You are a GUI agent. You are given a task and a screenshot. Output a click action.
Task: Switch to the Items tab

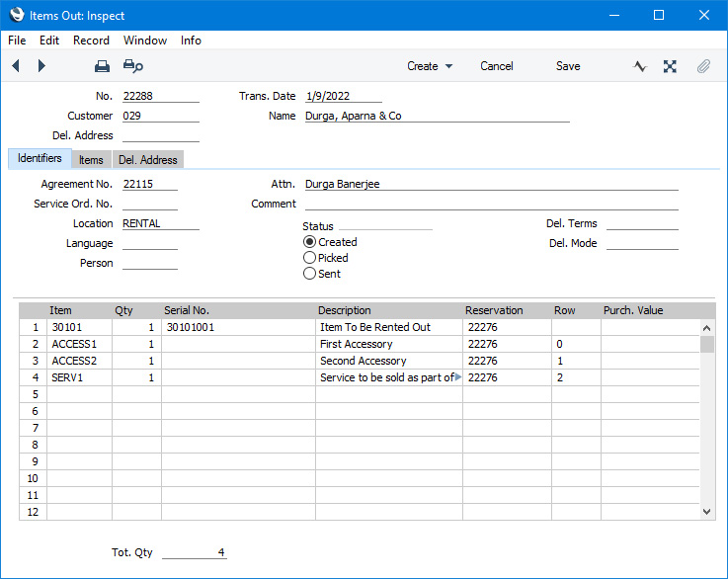point(91,160)
